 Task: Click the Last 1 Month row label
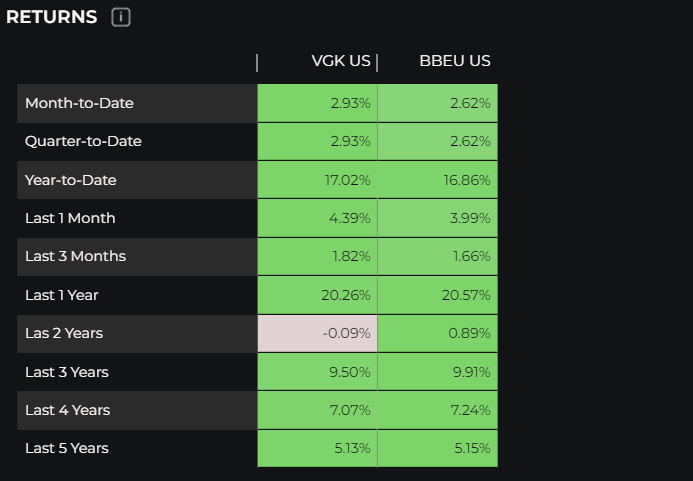coord(70,218)
